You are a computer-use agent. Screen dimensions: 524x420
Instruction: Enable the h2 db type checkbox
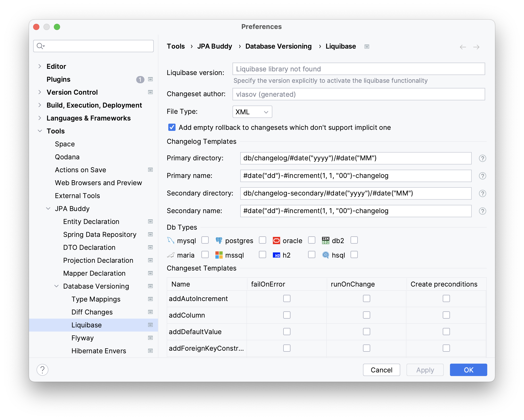coord(312,254)
